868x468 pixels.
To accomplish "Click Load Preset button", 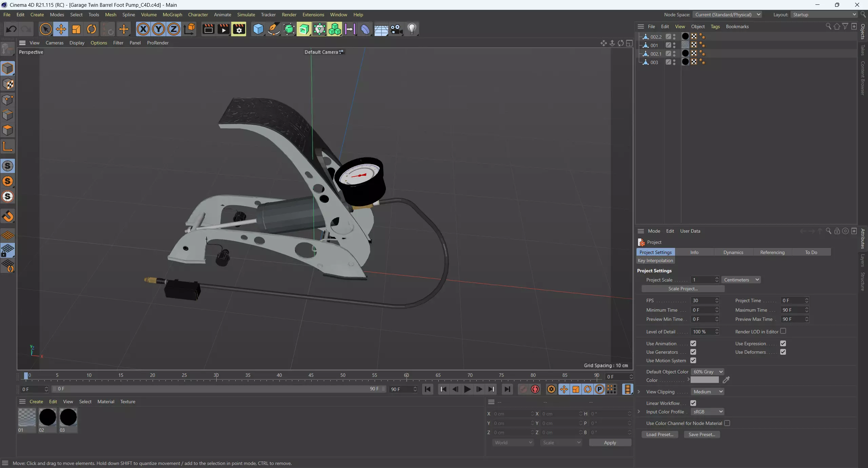I will pyautogui.click(x=659, y=434).
